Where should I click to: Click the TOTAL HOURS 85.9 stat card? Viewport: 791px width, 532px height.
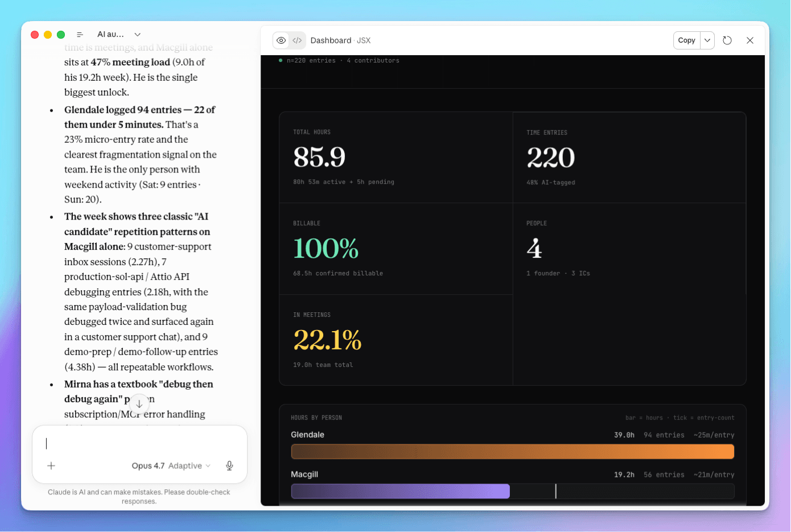point(395,156)
